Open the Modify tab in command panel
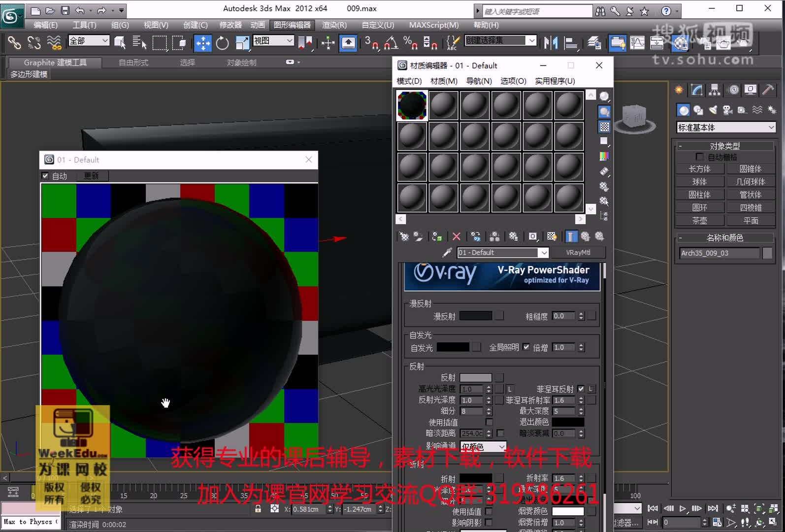Image resolution: width=785 pixels, height=532 pixels. pos(697,90)
